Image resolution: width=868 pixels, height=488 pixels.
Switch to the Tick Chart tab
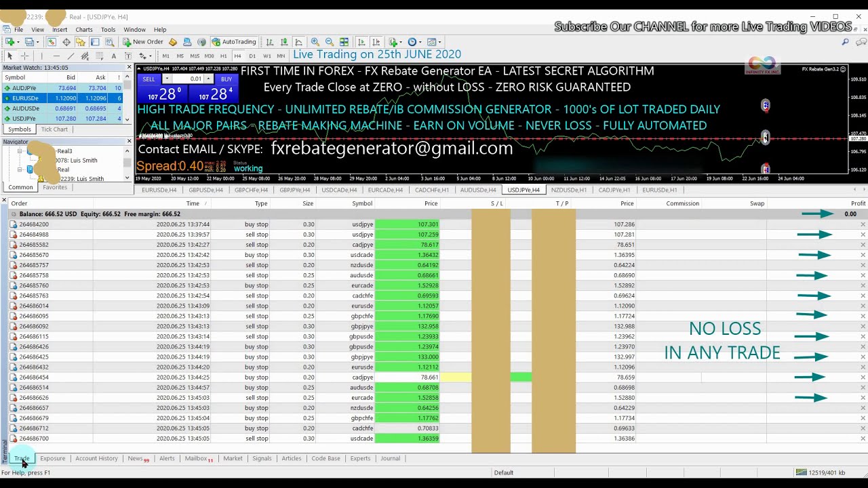tap(54, 129)
